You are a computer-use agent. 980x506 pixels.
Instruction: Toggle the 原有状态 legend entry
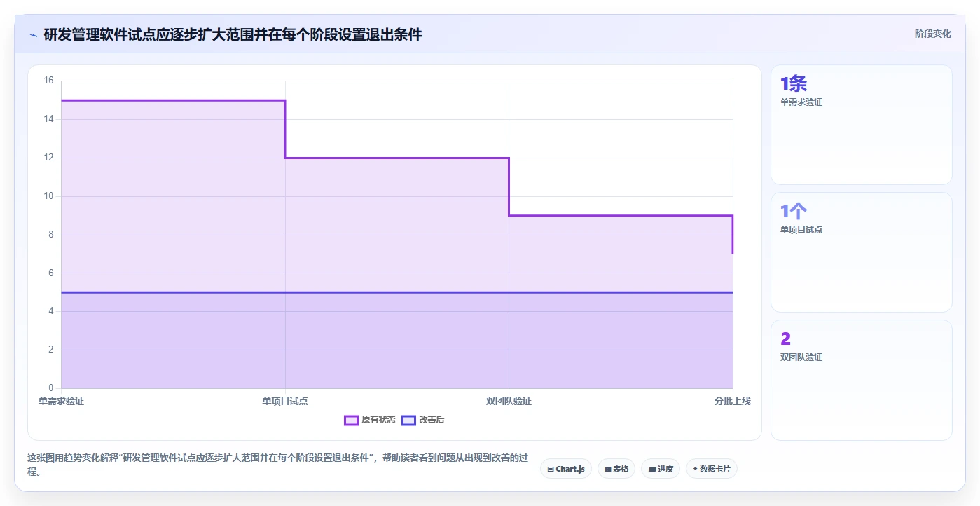[370, 420]
